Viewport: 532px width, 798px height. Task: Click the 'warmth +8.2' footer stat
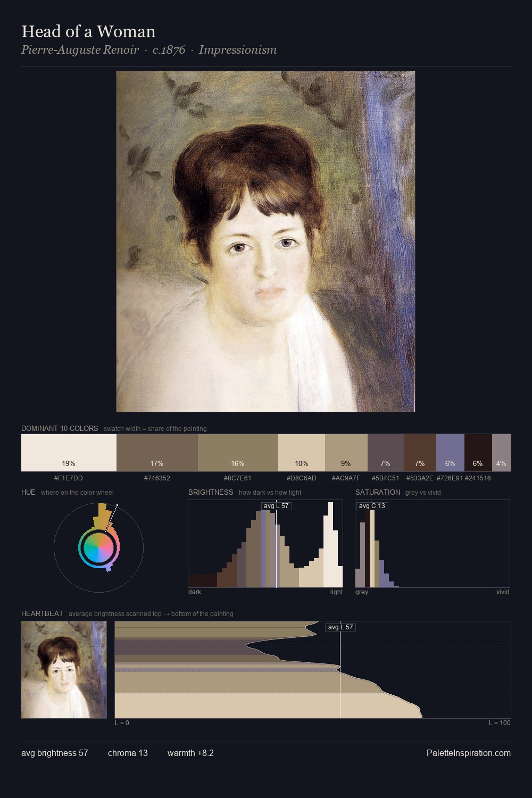[x=190, y=753]
